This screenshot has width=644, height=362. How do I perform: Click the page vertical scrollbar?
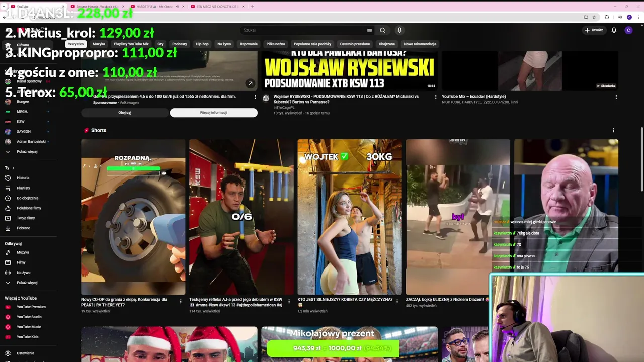coord(641,158)
